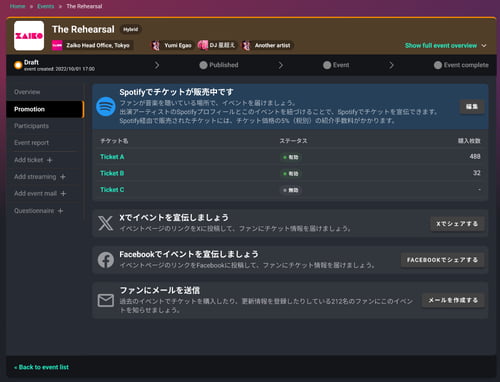Expand the full event overview chevron
This screenshot has width=500, height=382.
point(484,46)
